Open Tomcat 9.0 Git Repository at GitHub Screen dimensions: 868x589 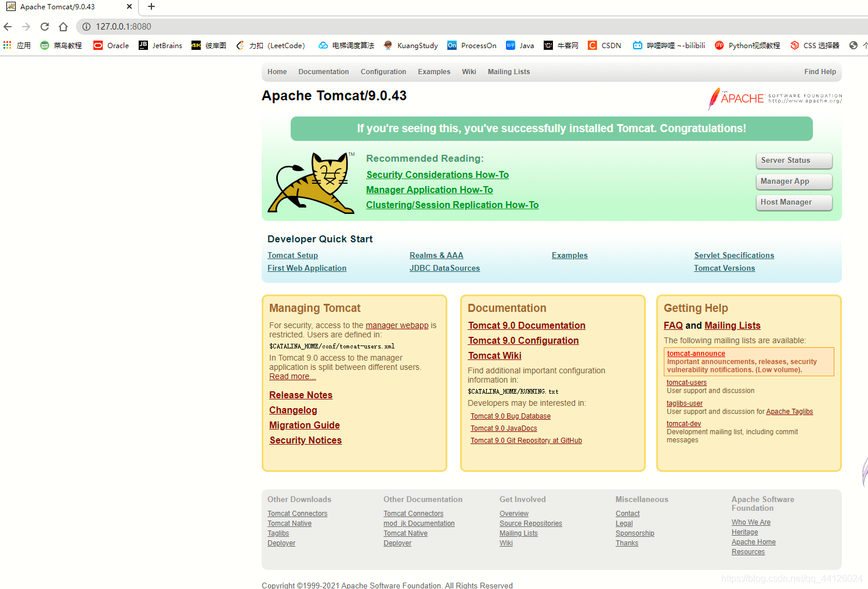pyautogui.click(x=526, y=441)
